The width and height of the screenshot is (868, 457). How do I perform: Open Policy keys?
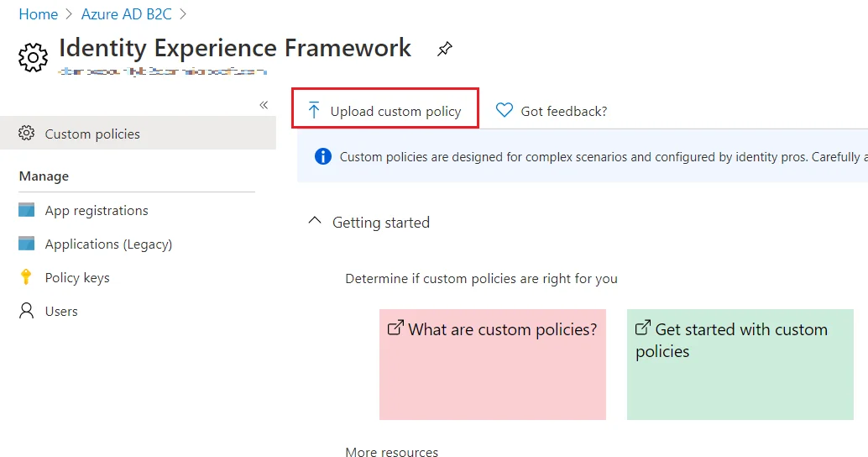pos(77,277)
